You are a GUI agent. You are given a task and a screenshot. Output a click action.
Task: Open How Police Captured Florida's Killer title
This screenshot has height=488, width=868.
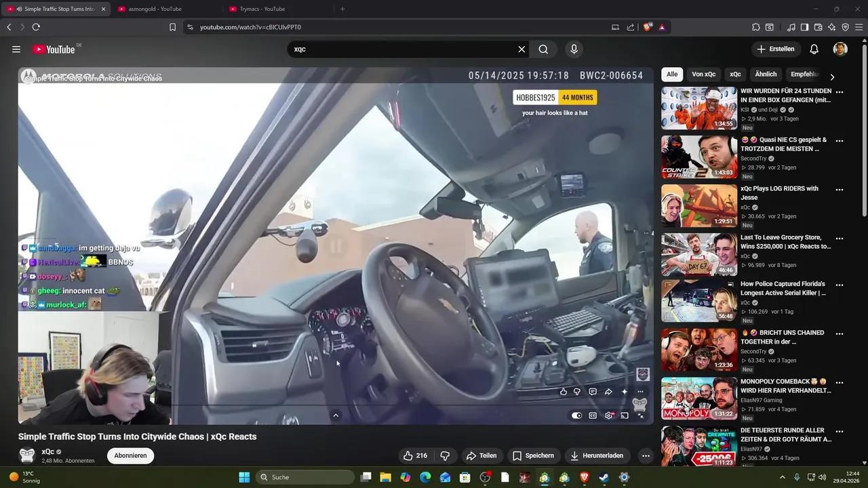coord(783,289)
